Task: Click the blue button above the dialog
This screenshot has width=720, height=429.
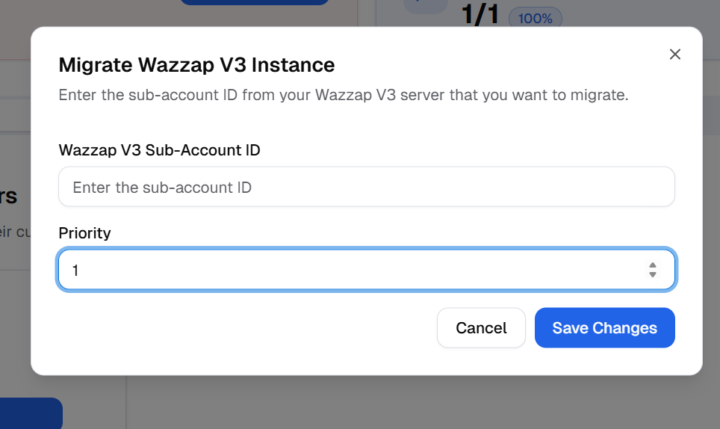Action: click(255, 3)
